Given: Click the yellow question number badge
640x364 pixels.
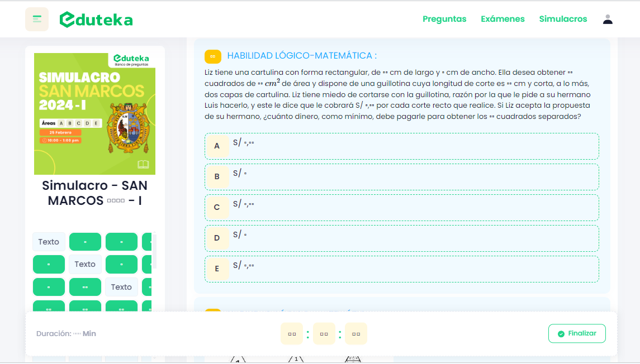Looking at the screenshot, I should (x=212, y=56).
